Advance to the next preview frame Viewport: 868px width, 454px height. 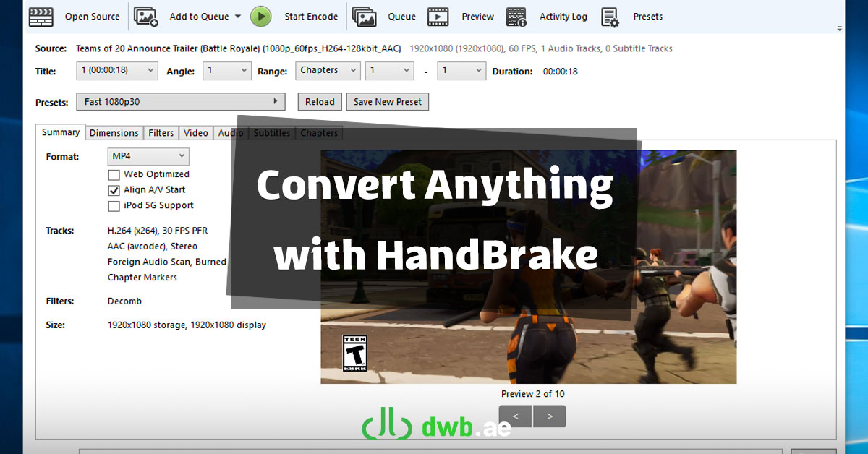549,416
